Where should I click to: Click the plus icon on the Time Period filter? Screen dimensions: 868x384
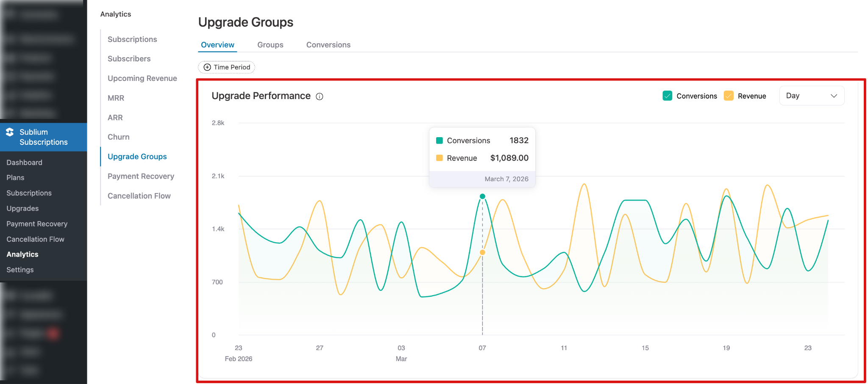click(207, 67)
